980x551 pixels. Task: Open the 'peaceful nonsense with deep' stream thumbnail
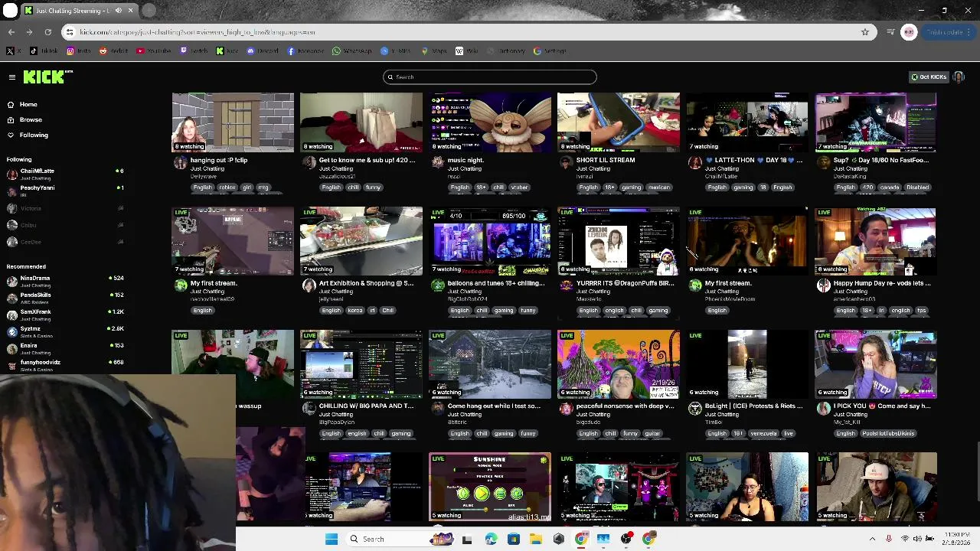pos(619,364)
